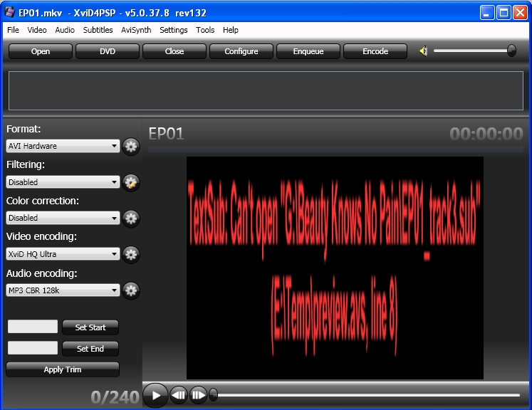Open the Subtitles menu

[98, 30]
